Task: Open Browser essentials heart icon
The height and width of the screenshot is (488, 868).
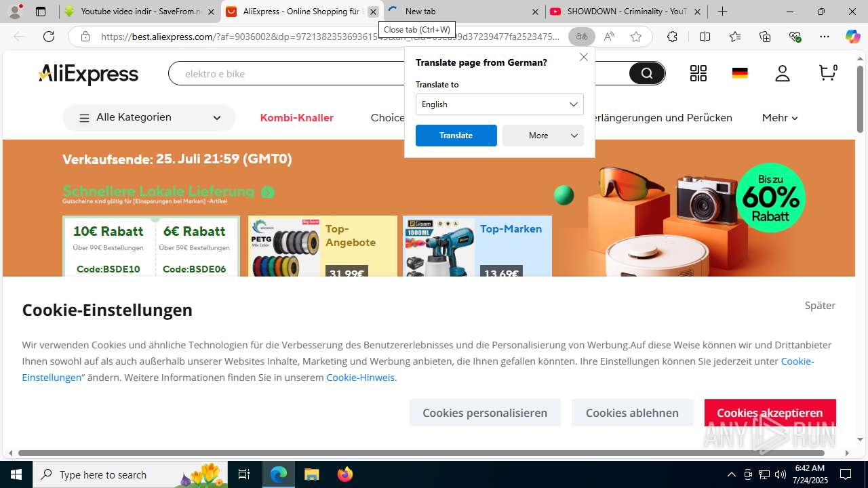Action: click(795, 37)
